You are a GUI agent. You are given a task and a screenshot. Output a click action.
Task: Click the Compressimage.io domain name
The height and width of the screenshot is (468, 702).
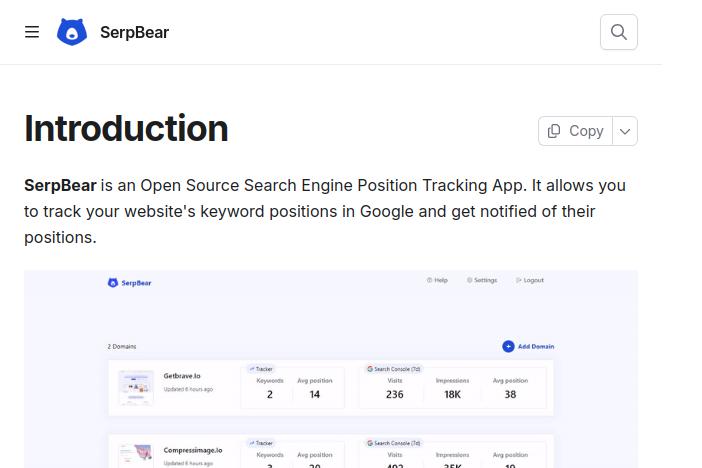click(x=193, y=450)
